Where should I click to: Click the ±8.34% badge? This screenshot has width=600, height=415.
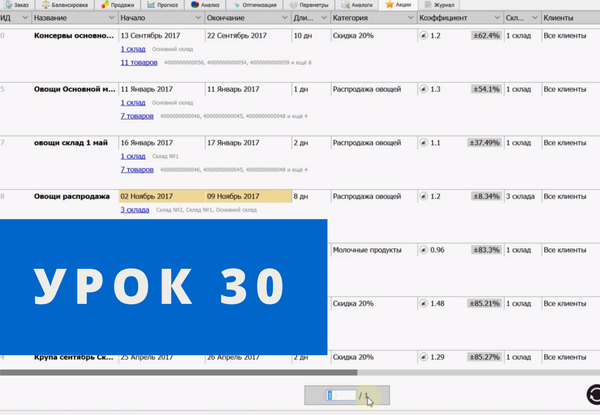486,196
